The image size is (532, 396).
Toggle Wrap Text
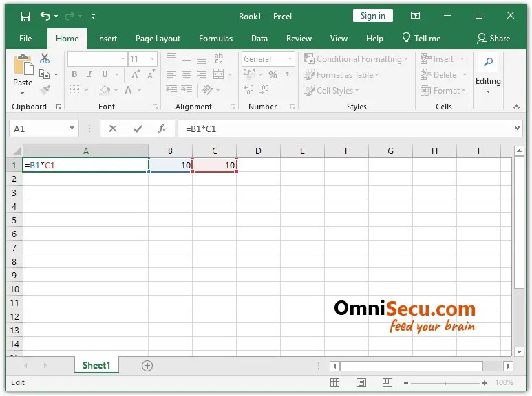click(218, 58)
